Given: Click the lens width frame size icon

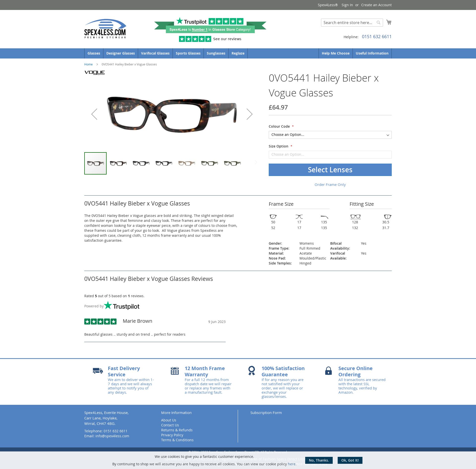Looking at the screenshot, I should pos(273,216).
